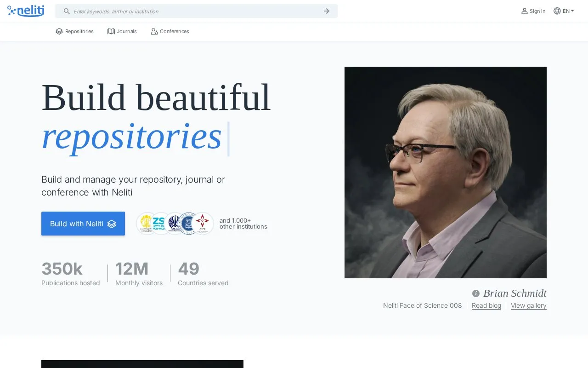Click the blue 1920 institute seal logo
Image resolution: width=588 pixels, height=368 pixels.
tap(188, 224)
